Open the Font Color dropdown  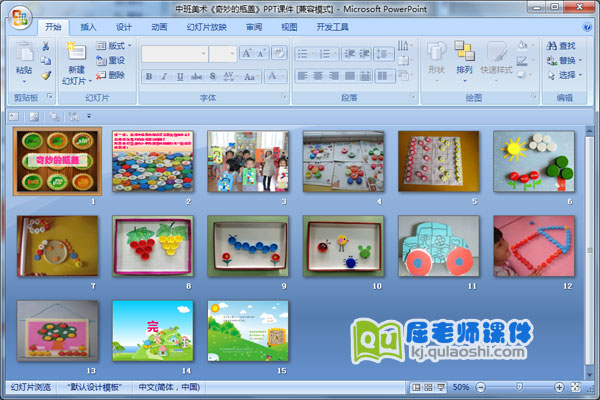[275, 76]
